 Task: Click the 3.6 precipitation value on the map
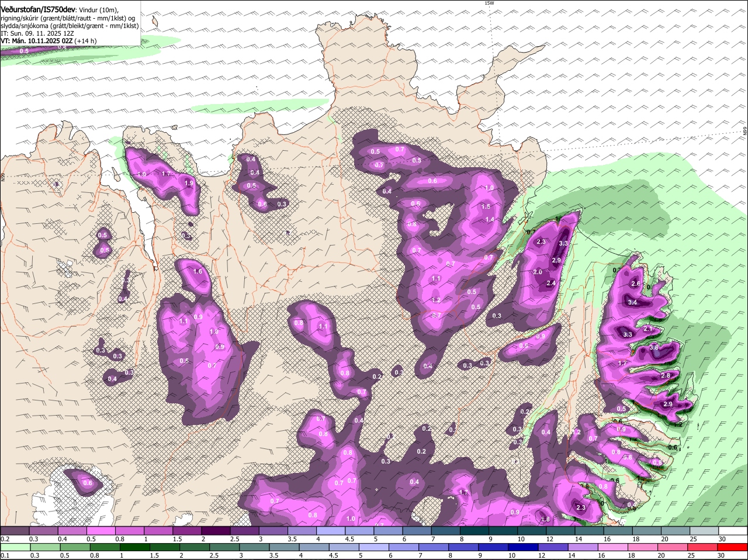click(x=654, y=347)
